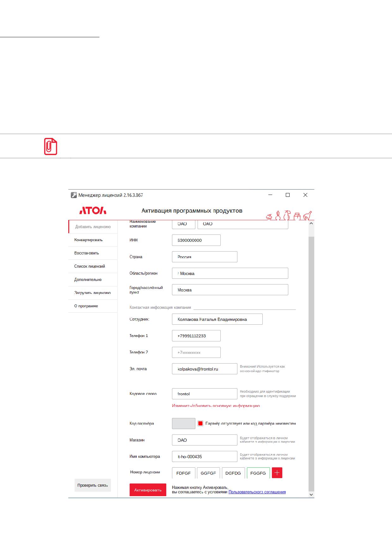Click the disabled Код партнёра field
Image resolution: width=392 pixels, height=555 pixels.
184,423
